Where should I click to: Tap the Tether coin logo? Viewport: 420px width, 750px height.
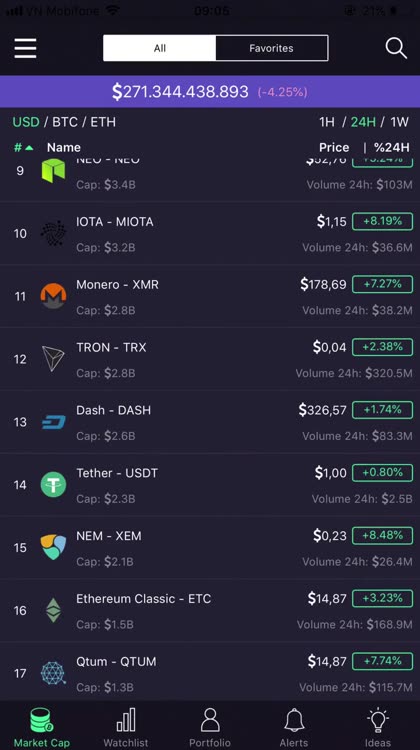53,485
